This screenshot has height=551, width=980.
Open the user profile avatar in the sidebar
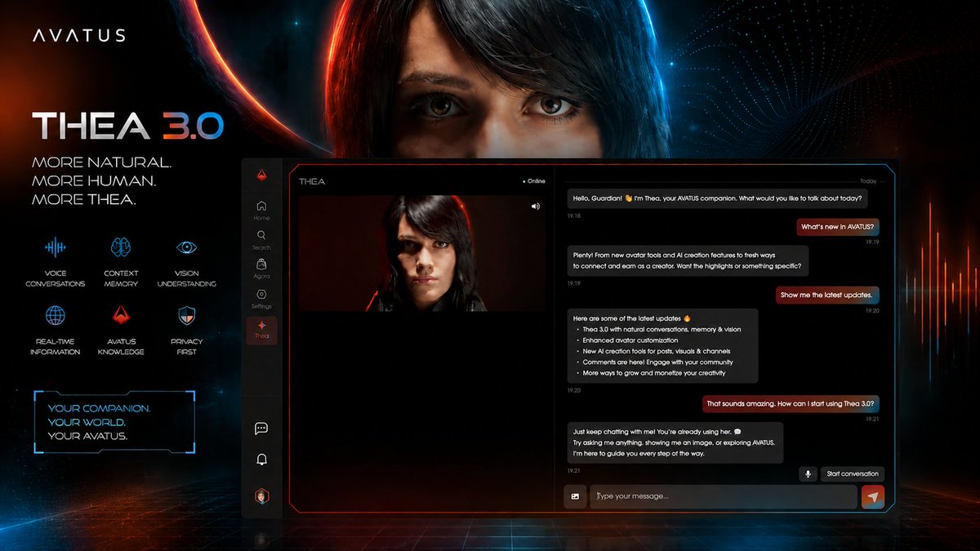pos(261,496)
